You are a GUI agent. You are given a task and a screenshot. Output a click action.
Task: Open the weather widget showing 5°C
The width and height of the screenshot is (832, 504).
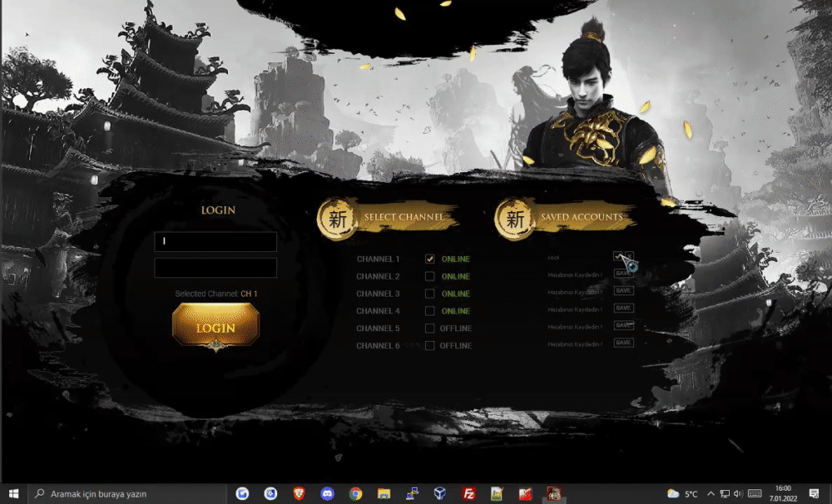682,494
